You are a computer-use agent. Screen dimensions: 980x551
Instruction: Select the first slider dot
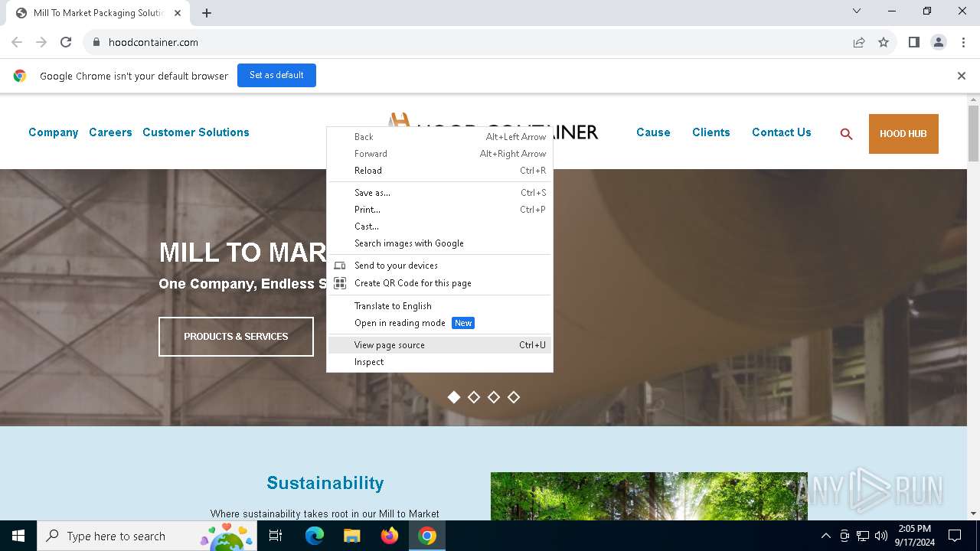(454, 397)
